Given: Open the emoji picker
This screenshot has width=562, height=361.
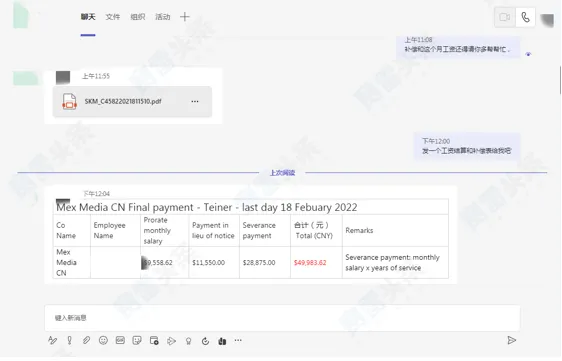Looking at the screenshot, I should coord(103,340).
